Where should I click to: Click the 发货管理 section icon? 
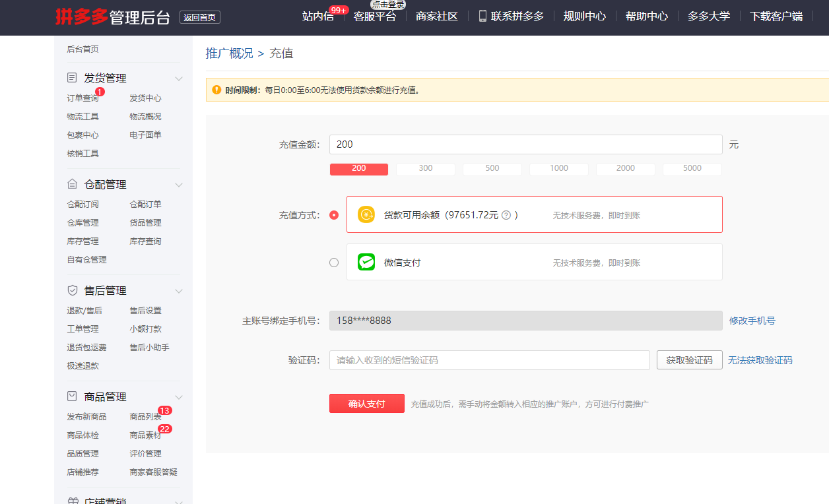point(73,78)
